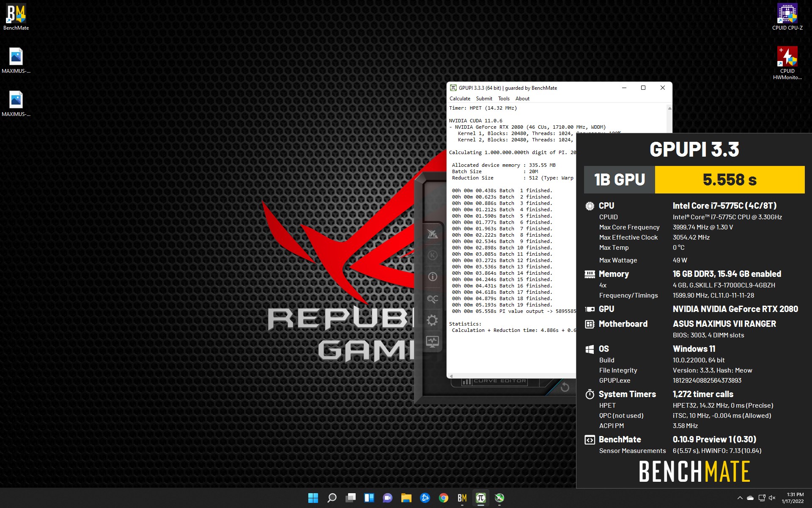Open the Widgets taskbar icon
Image resolution: width=812 pixels, height=508 pixels.
coord(369,498)
